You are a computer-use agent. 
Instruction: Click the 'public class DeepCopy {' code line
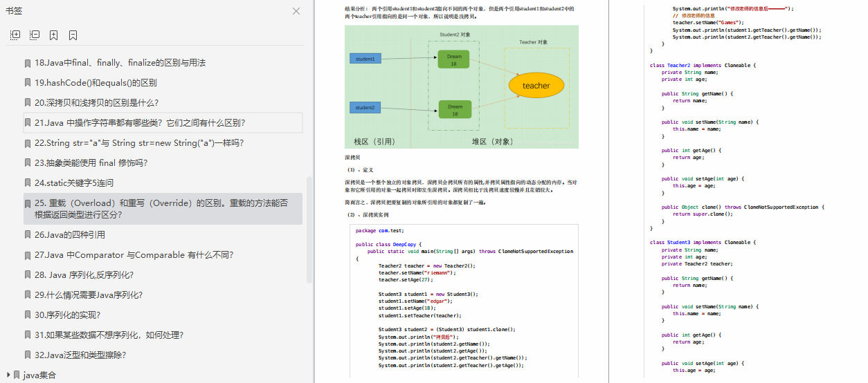click(x=388, y=245)
